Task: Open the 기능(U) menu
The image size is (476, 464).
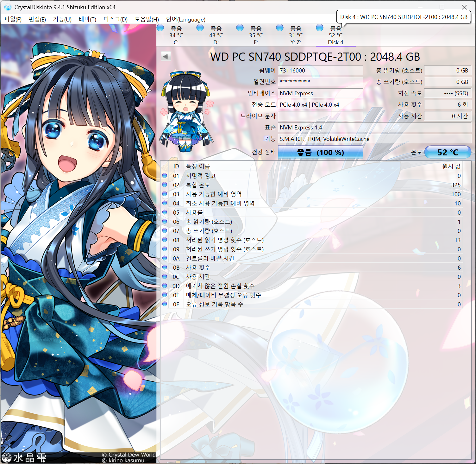Action: 62,19
